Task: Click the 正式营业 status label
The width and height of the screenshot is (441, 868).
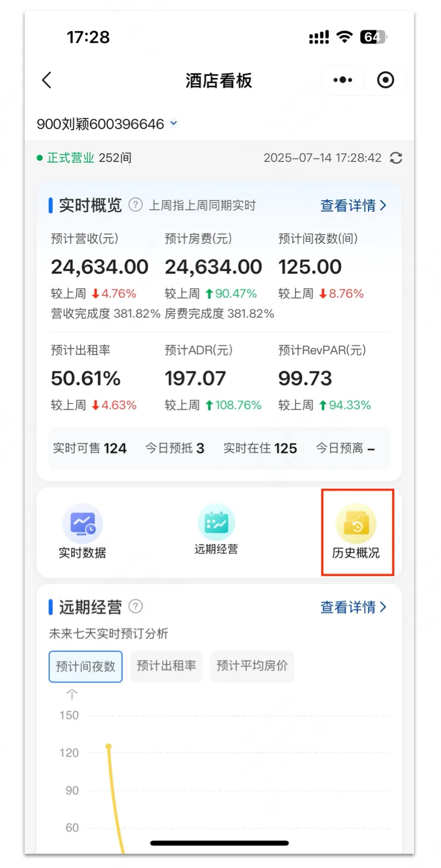Action: [x=70, y=158]
